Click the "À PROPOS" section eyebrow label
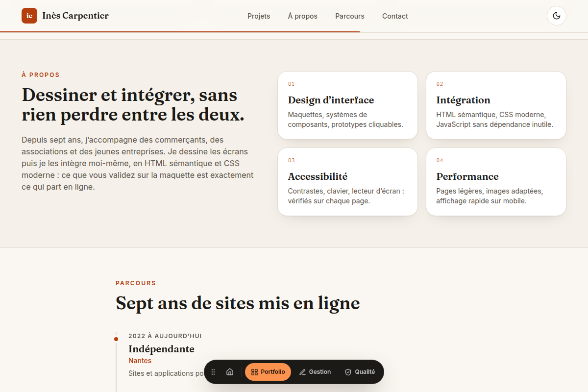Screen dimensions: 588x392 click(41, 75)
